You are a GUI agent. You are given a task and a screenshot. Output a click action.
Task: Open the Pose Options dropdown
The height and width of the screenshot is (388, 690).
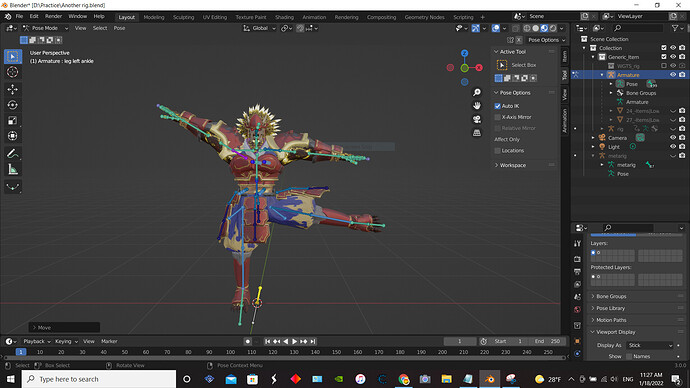[547, 40]
